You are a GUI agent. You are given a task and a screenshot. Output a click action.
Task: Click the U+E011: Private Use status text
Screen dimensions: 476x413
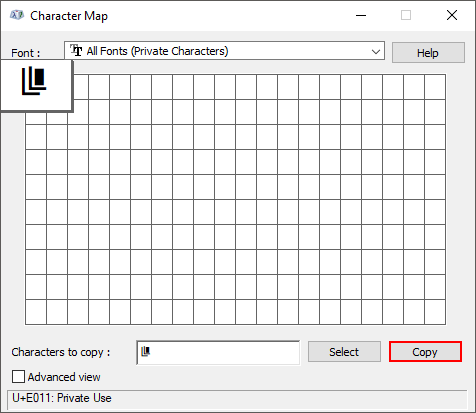(x=62, y=398)
